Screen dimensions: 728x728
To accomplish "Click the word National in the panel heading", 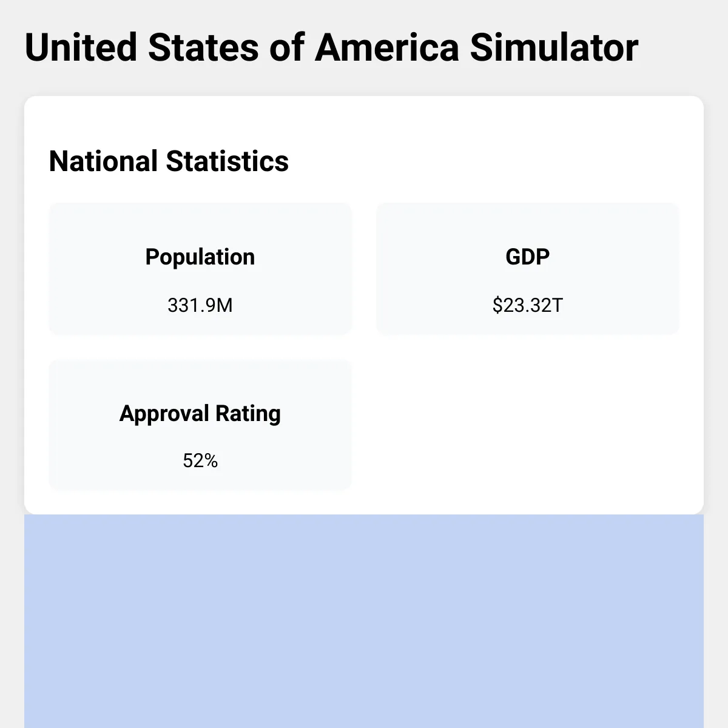I will (x=103, y=161).
